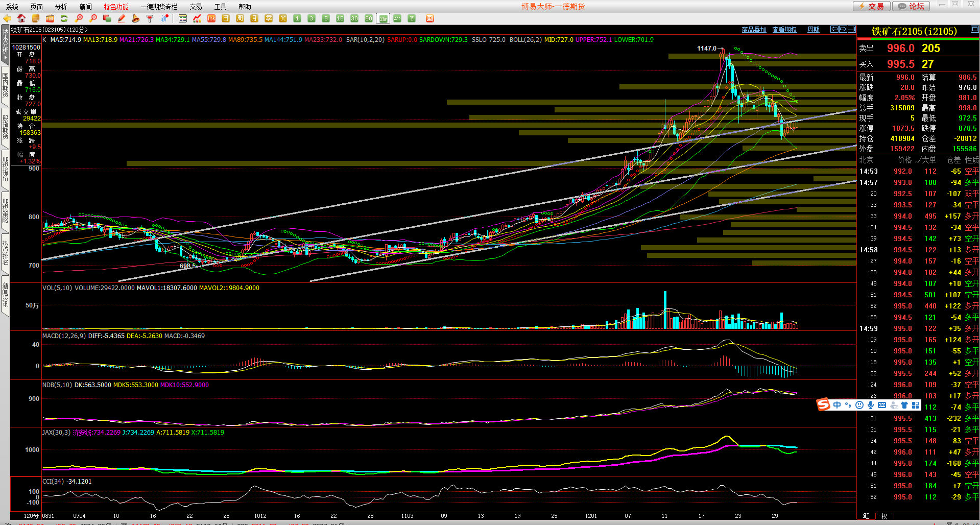Click the F10 info toolbar icon

point(50,18)
